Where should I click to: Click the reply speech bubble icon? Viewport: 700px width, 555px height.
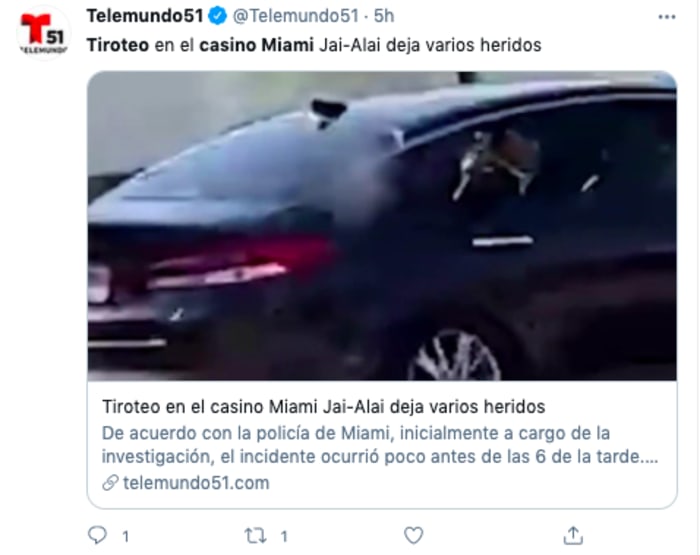click(x=97, y=535)
